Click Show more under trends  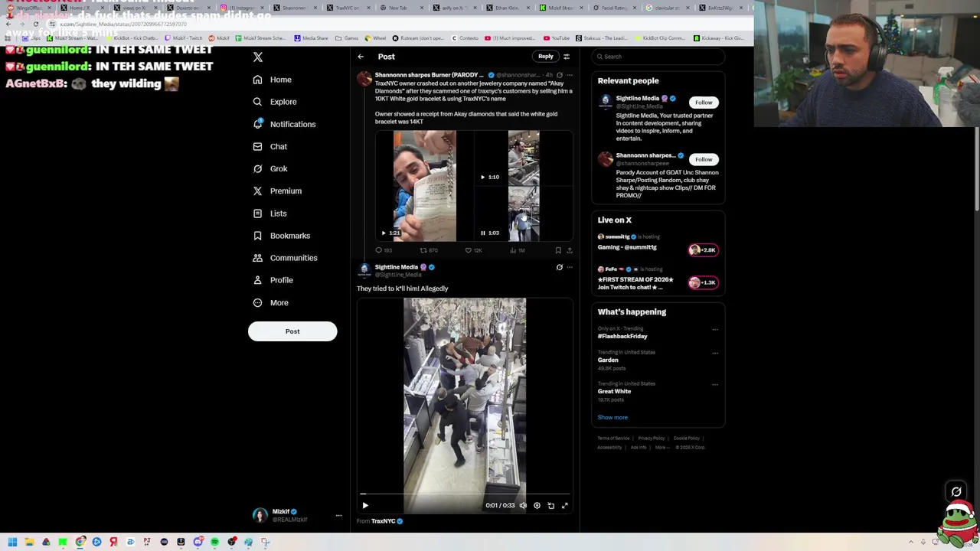pos(612,417)
